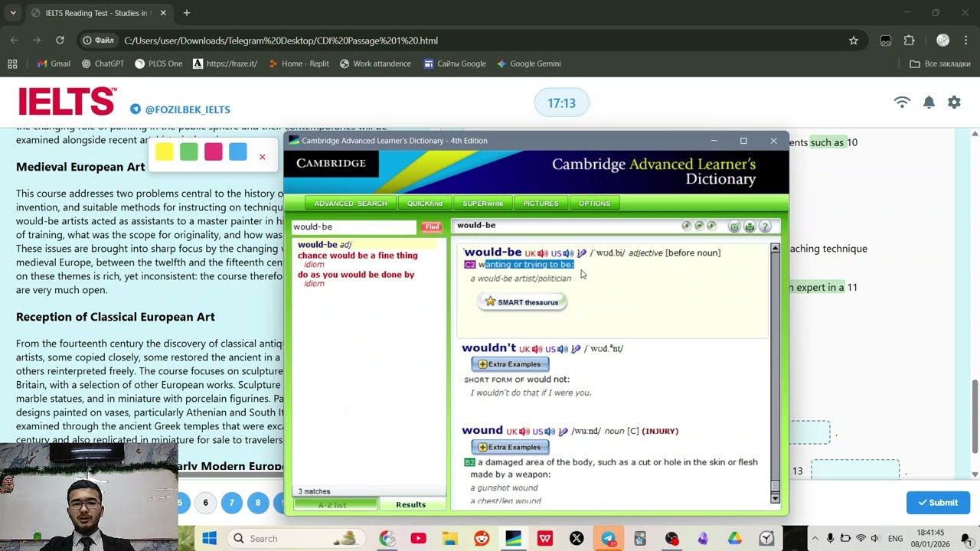980x551 pixels.
Task: Open YouTube from the taskbar
Action: coord(418,539)
